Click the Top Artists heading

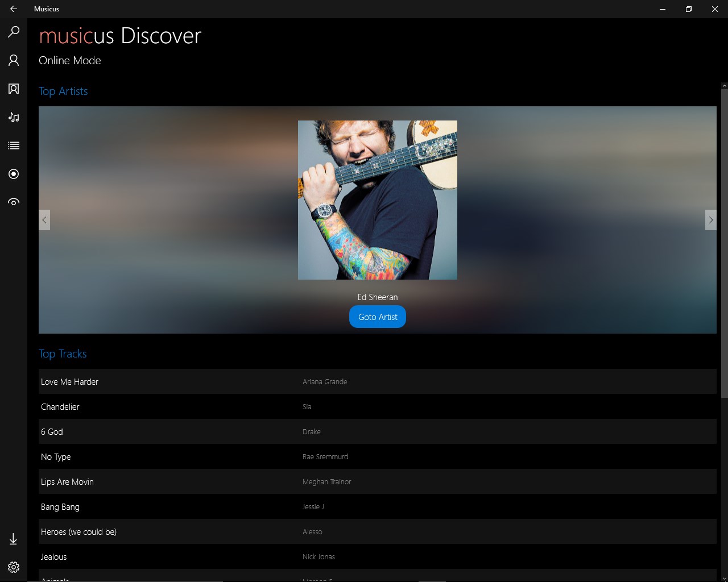click(x=63, y=91)
